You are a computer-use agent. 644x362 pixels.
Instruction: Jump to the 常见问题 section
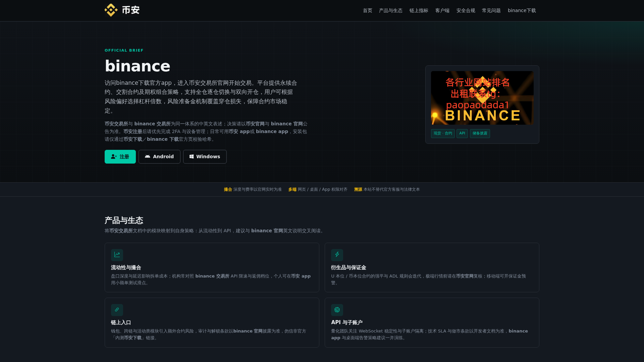click(x=491, y=11)
